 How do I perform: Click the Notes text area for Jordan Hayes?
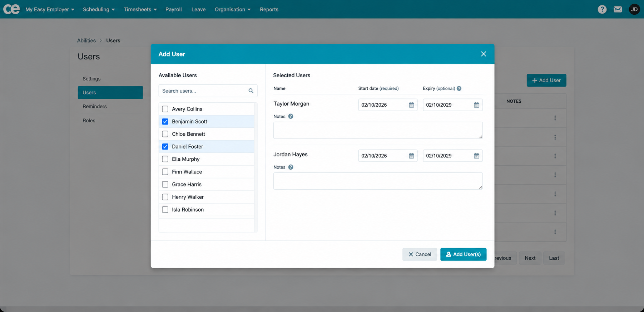[378, 181]
